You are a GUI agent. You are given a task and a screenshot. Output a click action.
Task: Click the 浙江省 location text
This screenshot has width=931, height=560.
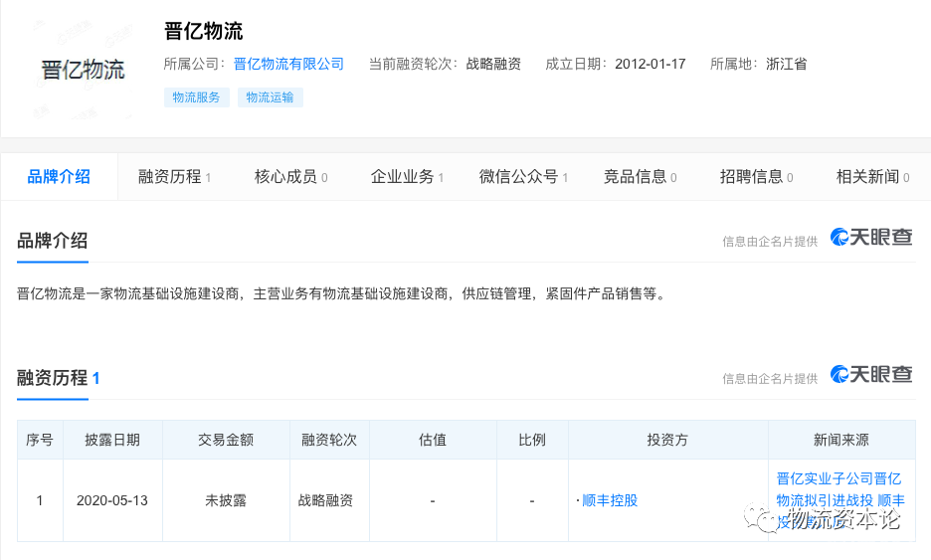[x=787, y=64]
